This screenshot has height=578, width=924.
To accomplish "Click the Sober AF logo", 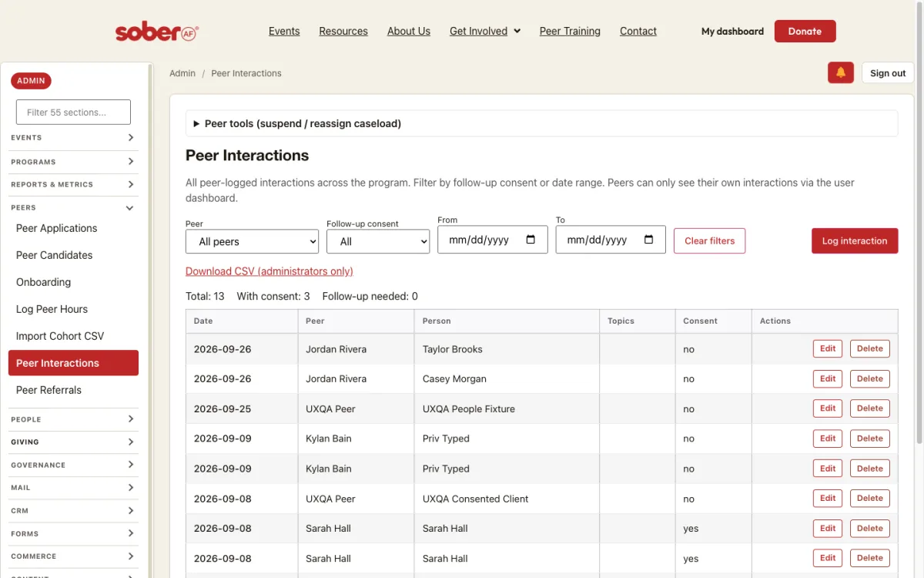I will click(x=157, y=32).
